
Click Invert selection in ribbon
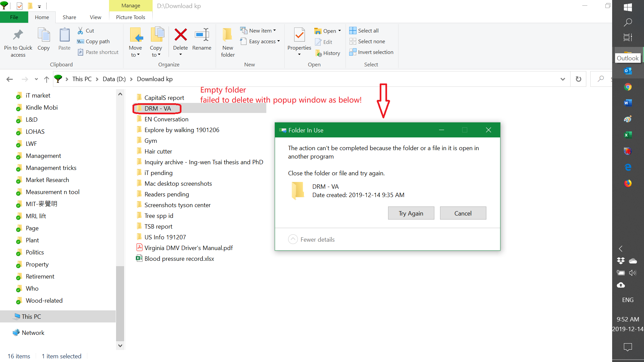coord(371,52)
